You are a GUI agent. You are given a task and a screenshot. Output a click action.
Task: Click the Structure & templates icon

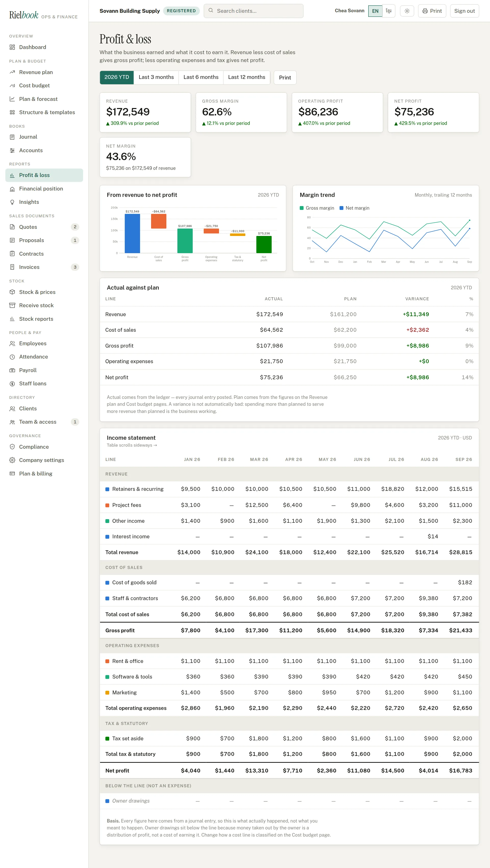click(x=12, y=112)
